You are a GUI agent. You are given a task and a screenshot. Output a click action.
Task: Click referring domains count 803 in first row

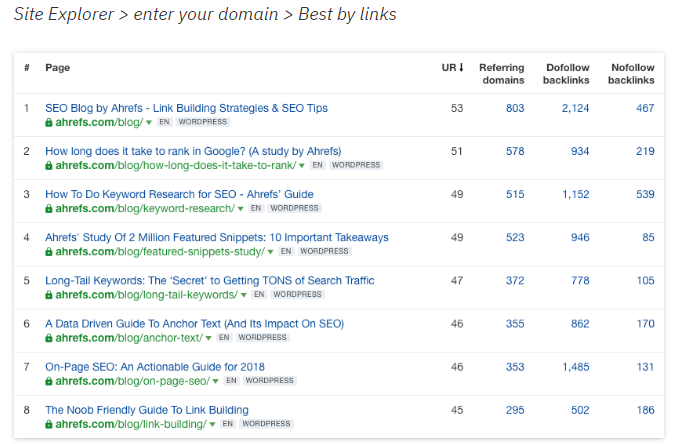tap(514, 108)
